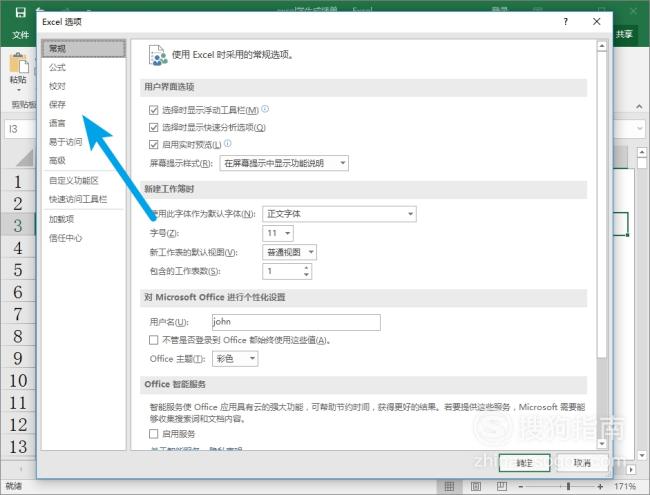Select 常规 category in options sidebar

tap(84, 49)
